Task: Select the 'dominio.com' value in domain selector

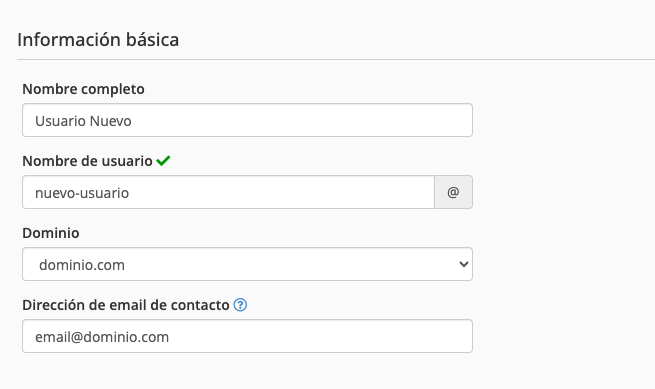Action: click(x=82, y=265)
